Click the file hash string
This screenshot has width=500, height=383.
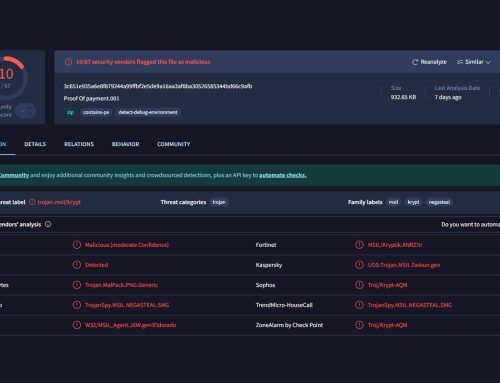158,86
